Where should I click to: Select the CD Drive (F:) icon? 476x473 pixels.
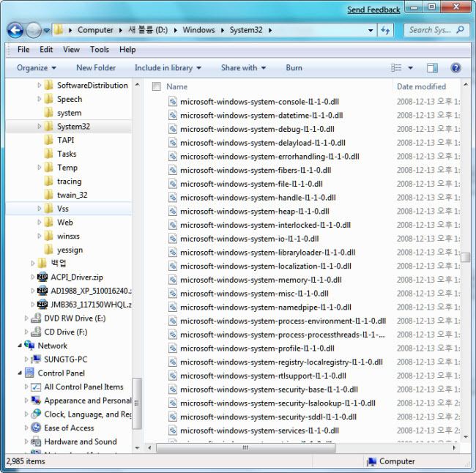[36, 332]
